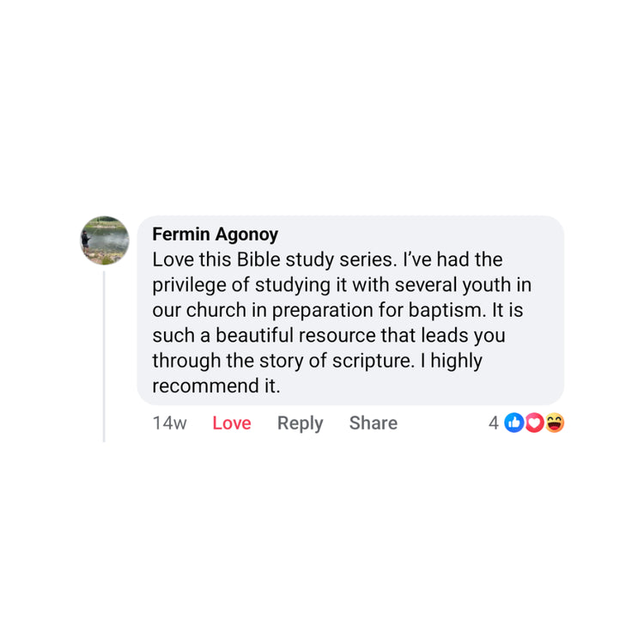This screenshot has height=644, width=644.
Task: Open the 14w timestamp permalink
Action: coord(169,423)
